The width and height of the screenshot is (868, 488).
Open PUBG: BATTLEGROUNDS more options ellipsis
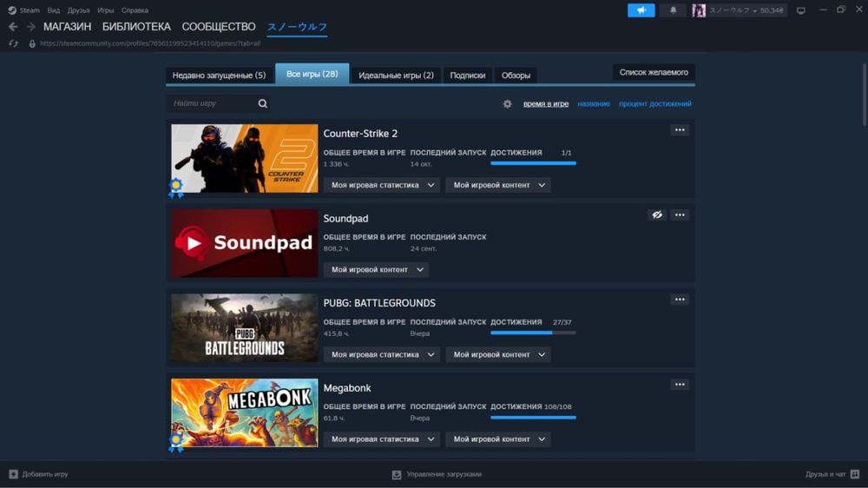pyautogui.click(x=680, y=300)
